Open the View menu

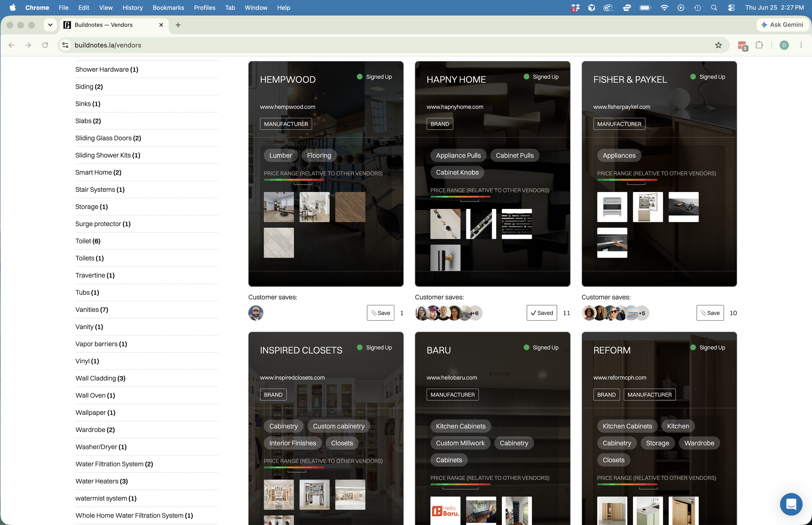(x=106, y=7)
